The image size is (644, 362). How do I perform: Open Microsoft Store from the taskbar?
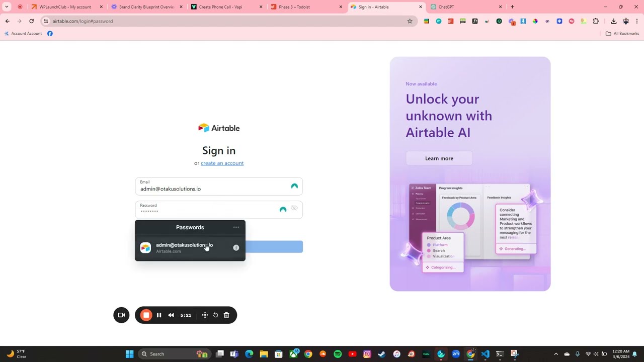click(x=279, y=354)
